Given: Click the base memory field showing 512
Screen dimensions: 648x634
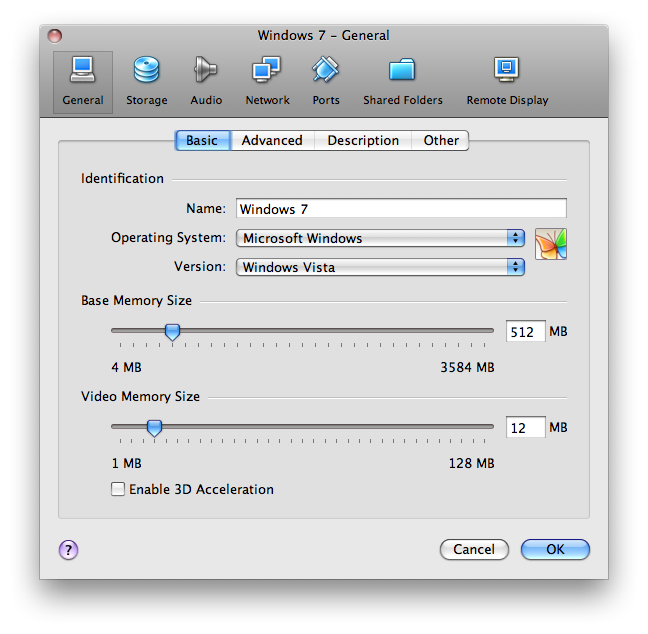Looking at the screenshot, I should tap(525, 331).
